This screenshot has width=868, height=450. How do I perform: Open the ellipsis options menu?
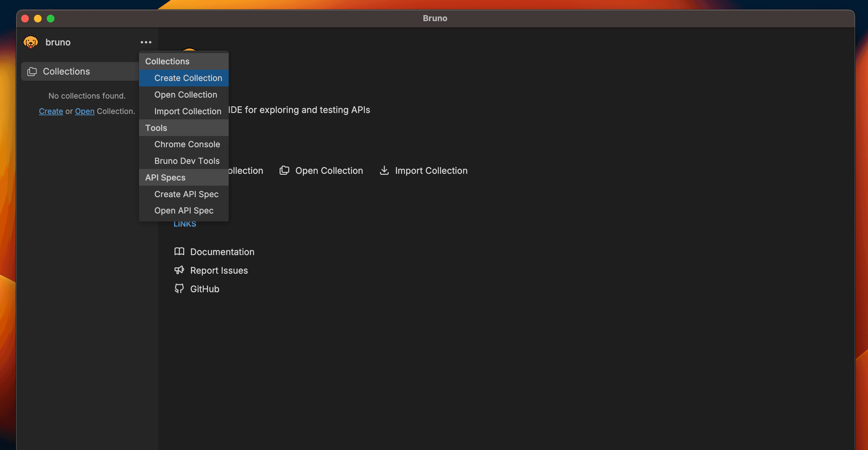pyautogui.click(x=145, y=42)
